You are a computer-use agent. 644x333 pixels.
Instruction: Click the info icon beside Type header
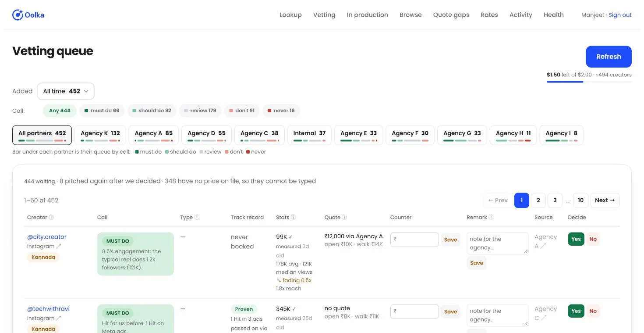(197, 217)
